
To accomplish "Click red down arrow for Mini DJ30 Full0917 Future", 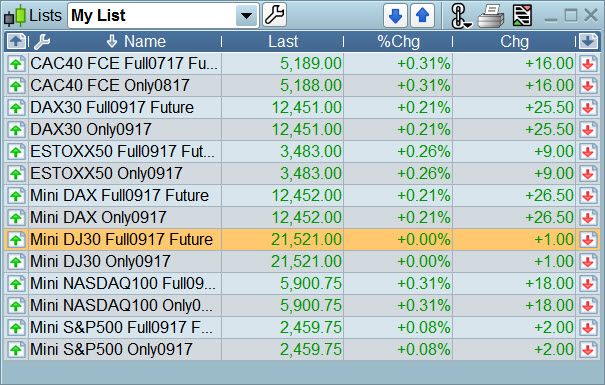I will click(588, 240).
